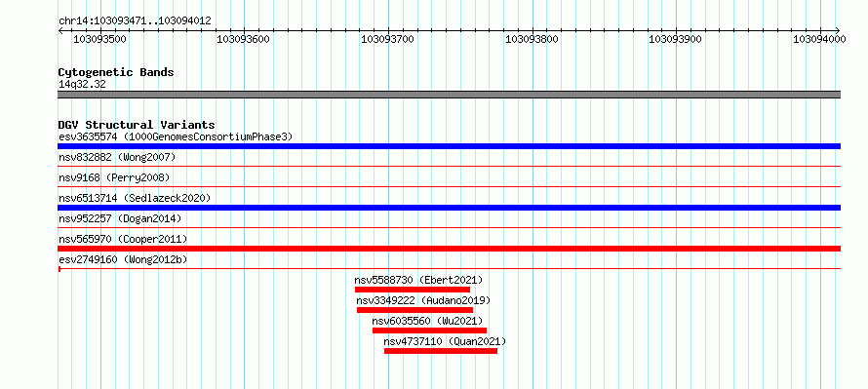Open nsv565970 (Cooper2011) variant label
The height and width of the screenshot is (389, 868).
tap(123, 239)
